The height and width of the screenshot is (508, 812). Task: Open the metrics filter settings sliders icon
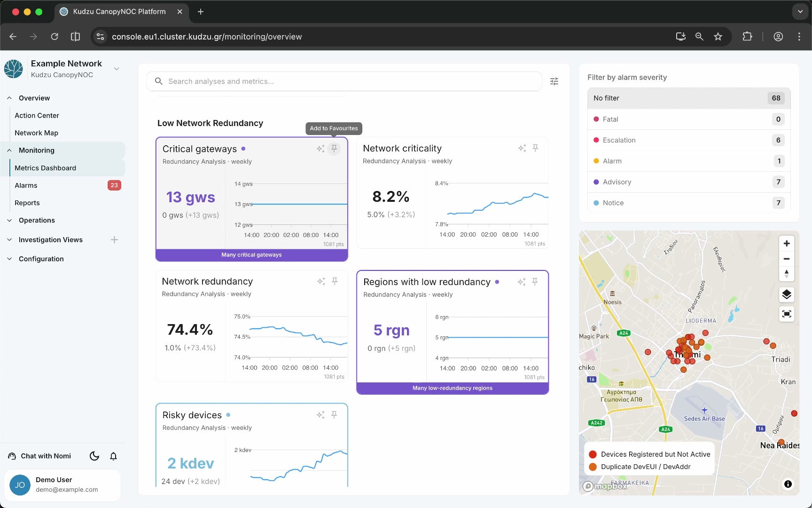[x=554, y=81]
